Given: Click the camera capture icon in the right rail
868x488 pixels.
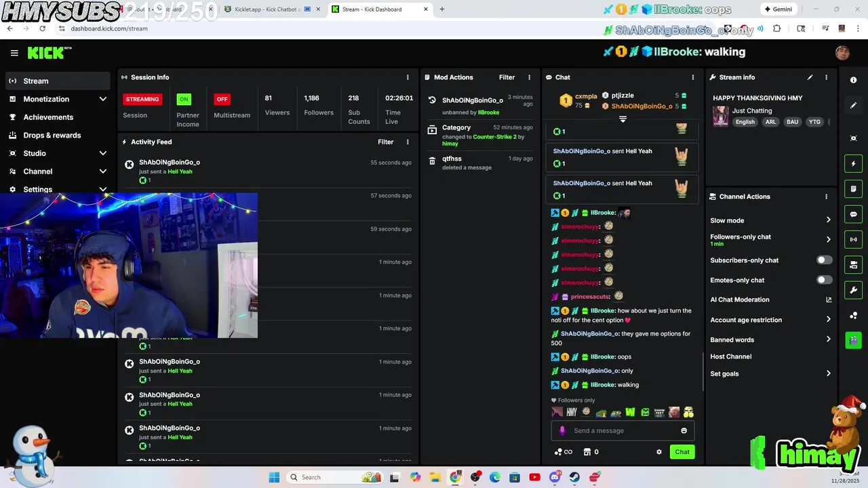Looking at the screenshot, I should [854, 138].
